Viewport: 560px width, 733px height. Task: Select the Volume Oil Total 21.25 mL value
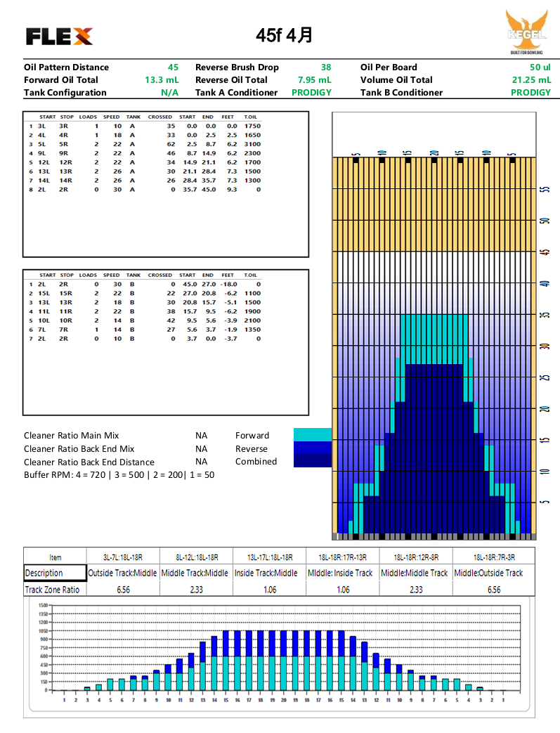(x=530, y=80)
